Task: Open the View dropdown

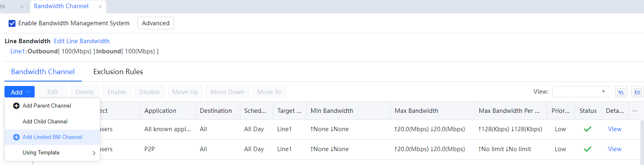Action: coord(581,92)
